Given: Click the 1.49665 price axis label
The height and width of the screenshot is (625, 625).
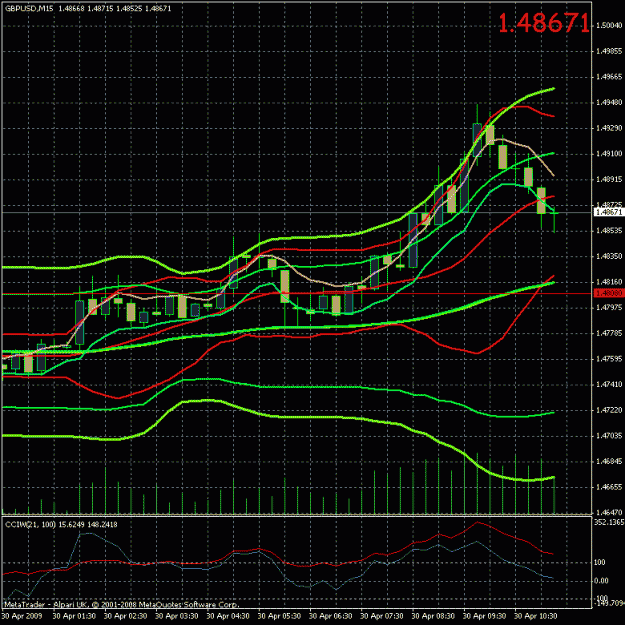Looking at the screenshot, I should tap(609, 77).
